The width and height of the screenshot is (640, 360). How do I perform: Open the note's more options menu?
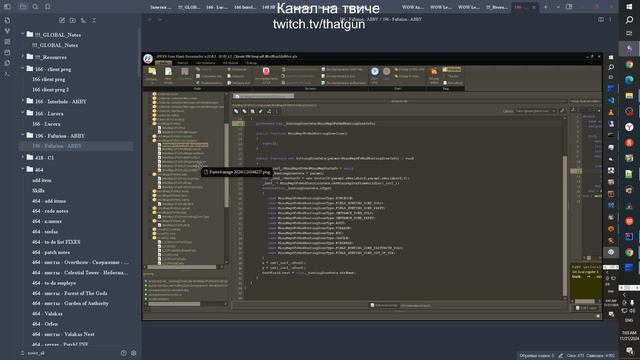(611, 19)
